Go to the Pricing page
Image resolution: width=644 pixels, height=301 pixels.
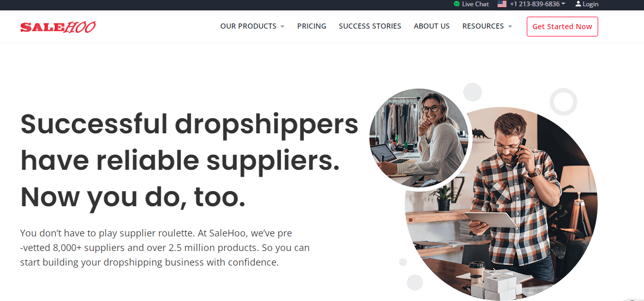coord(312,26)
